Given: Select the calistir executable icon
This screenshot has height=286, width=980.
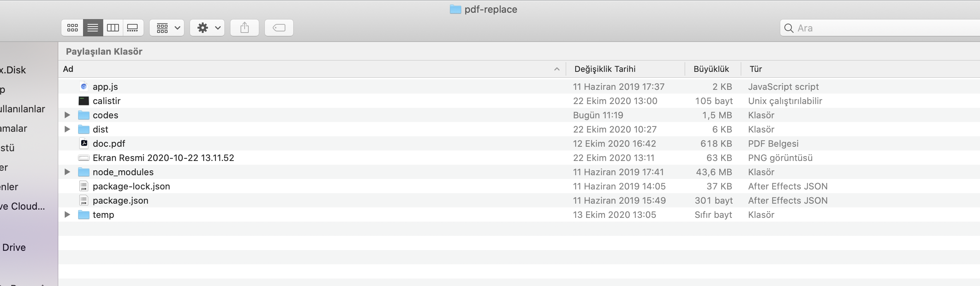Looking at the screenshot, I should pyautogui.click(x=84, y=101).
